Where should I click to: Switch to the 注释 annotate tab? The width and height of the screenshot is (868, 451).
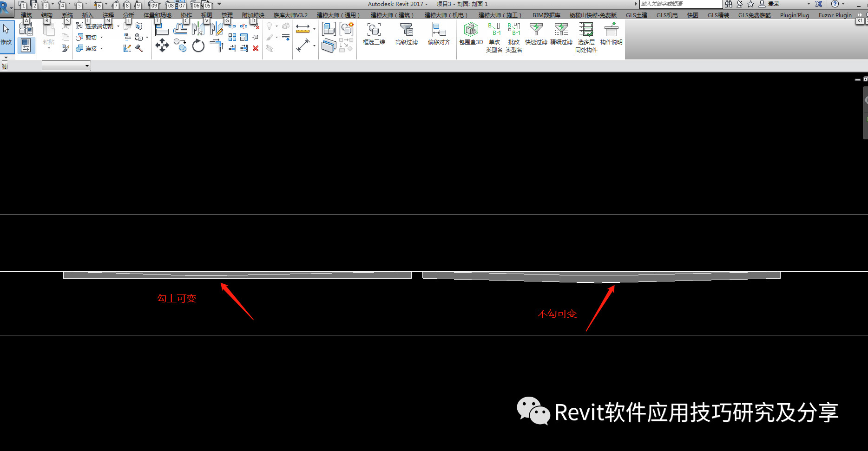(108, 15)
